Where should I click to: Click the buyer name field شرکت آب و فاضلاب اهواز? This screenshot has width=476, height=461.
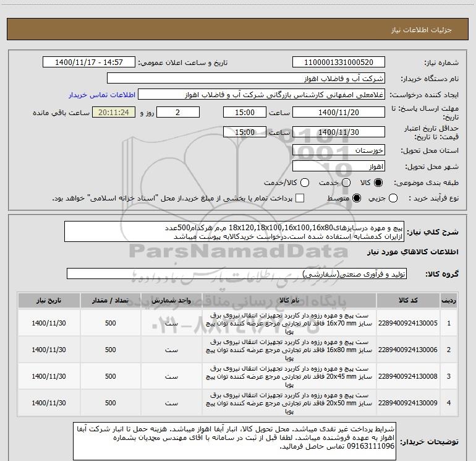pyautogui.click(x=246, y=79)
